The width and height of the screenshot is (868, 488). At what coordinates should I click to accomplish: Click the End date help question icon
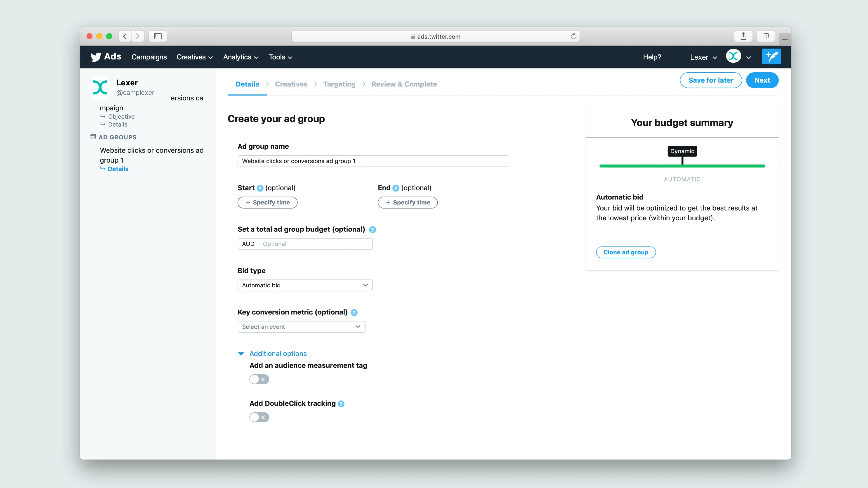pyautogui.click(x=396, y=188)
